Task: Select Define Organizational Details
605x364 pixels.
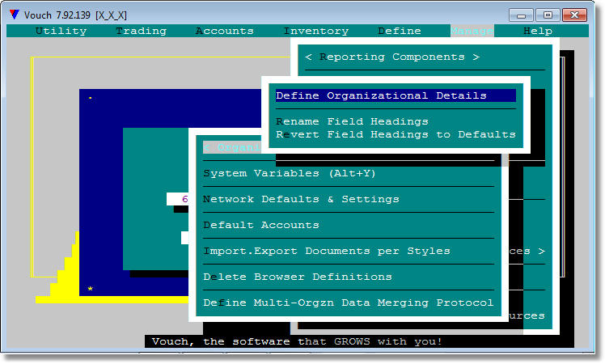Action: (x=396, y=95)
